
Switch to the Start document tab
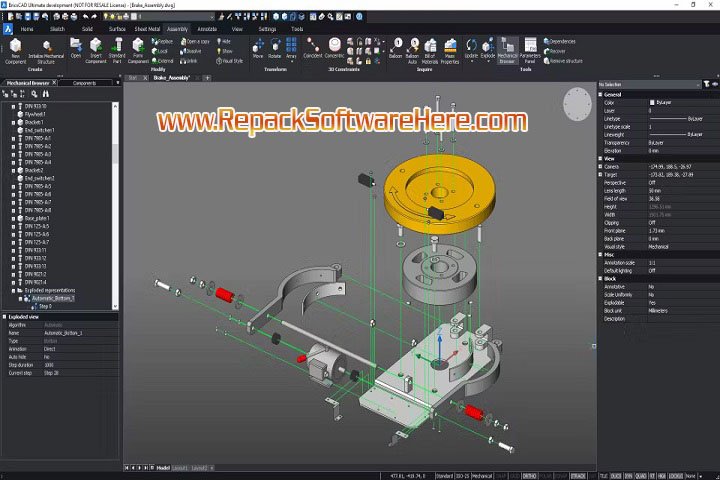[x=132, y=78]
